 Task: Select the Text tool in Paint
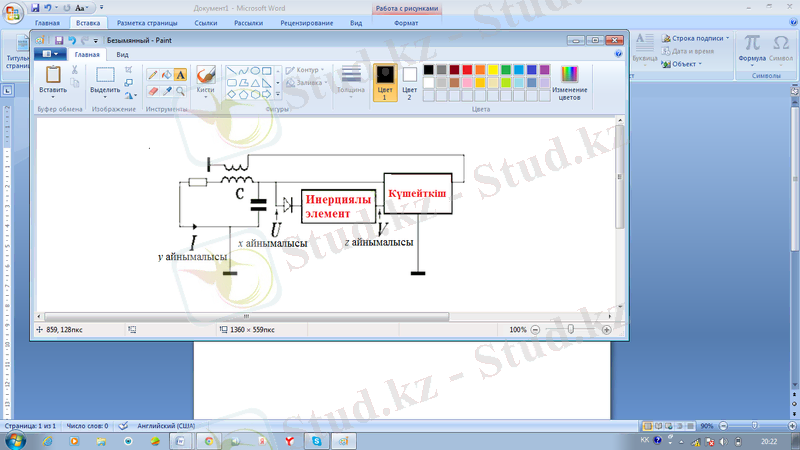[180, 75]
